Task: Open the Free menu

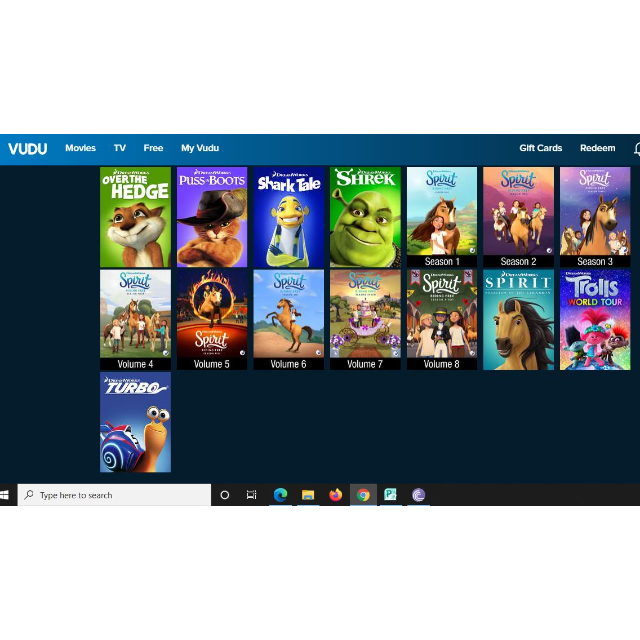Action: click(153, 148)
